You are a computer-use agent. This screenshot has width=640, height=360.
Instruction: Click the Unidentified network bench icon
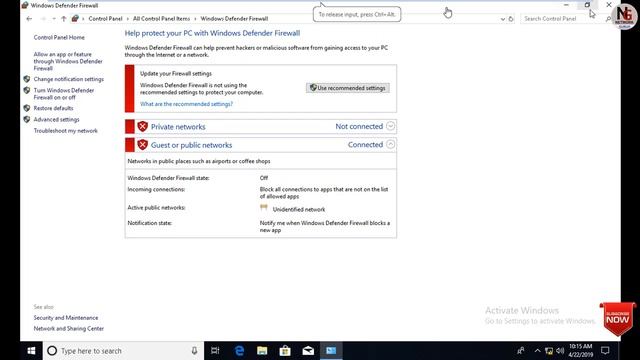pos(264,208)
